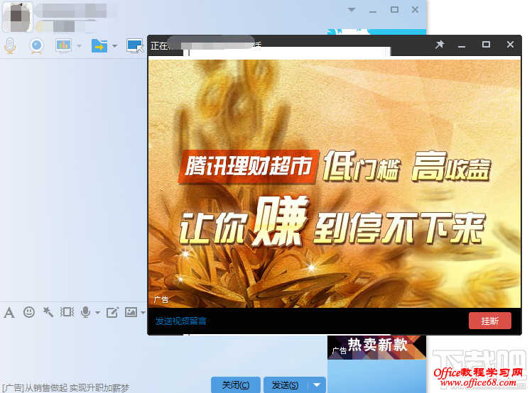Expand the voice message dropdown arrow
Screen dimensions: 532x393
pos(98,313)
